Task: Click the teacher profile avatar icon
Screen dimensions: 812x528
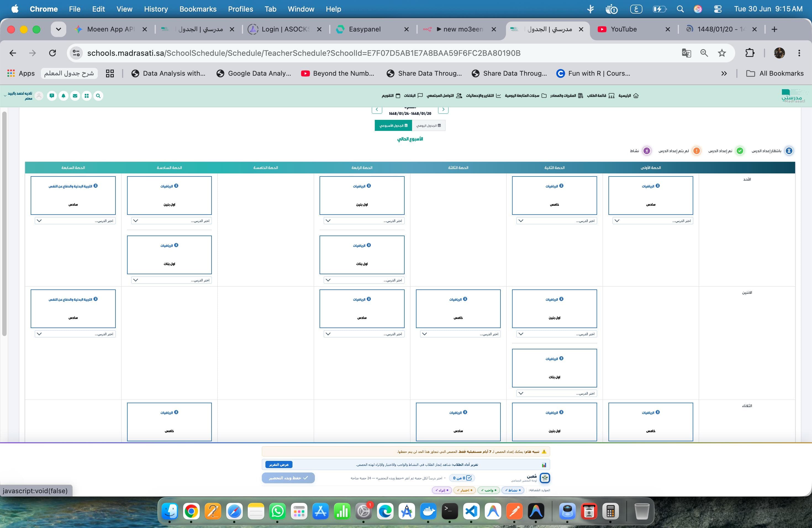Action: (39, 96)
